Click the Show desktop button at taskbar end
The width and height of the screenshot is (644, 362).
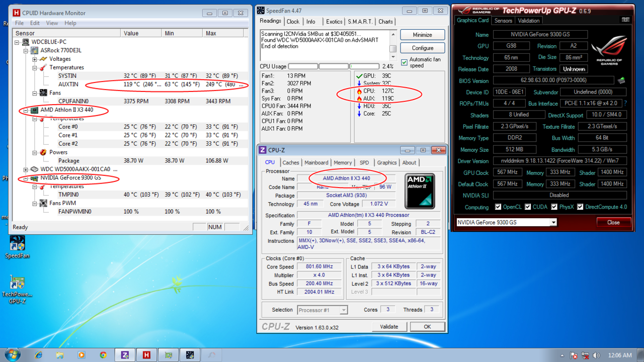(x=640, y=355)
